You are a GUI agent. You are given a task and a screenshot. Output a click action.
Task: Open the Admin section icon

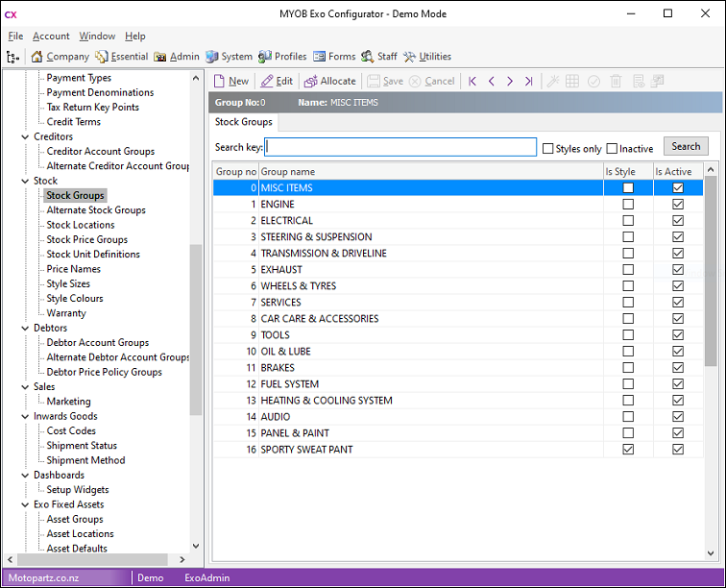pos(160,57)
